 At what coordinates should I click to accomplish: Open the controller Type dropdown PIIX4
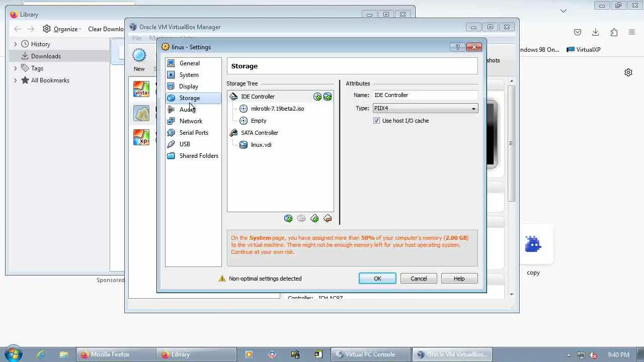click(x=425, y=109)
